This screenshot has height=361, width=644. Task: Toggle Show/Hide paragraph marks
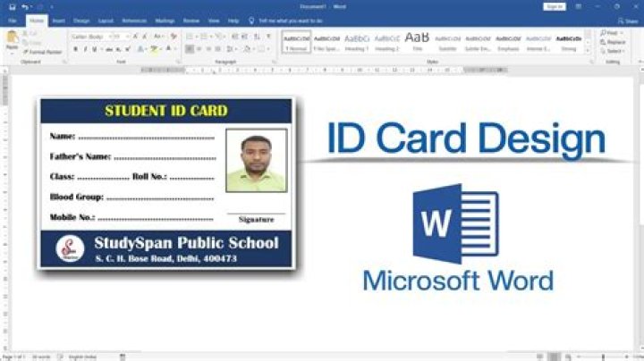[x=268, y=37]
